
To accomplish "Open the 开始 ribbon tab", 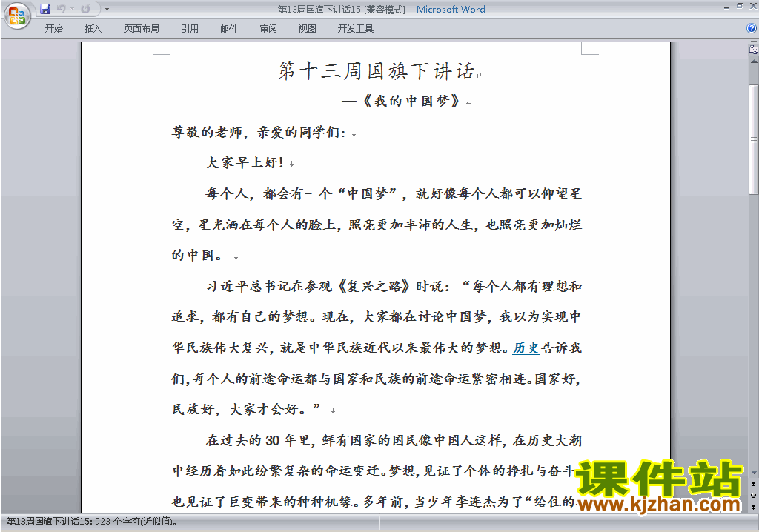I will tap(53, 29).
